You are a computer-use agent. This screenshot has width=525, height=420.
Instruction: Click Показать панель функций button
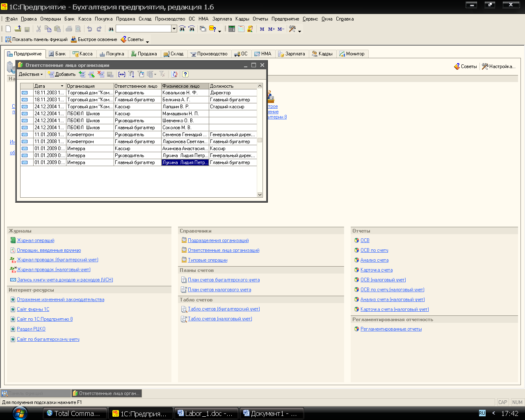[36, 39]
